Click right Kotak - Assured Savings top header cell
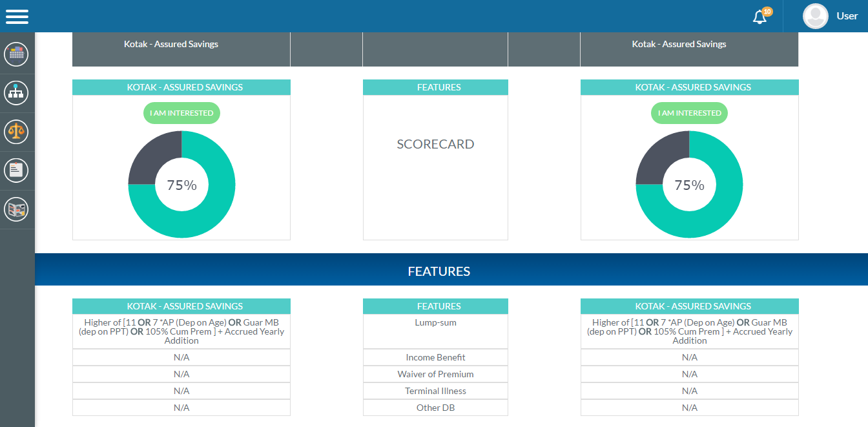Viewport: 868px width, 427px height. click(679, 45)
